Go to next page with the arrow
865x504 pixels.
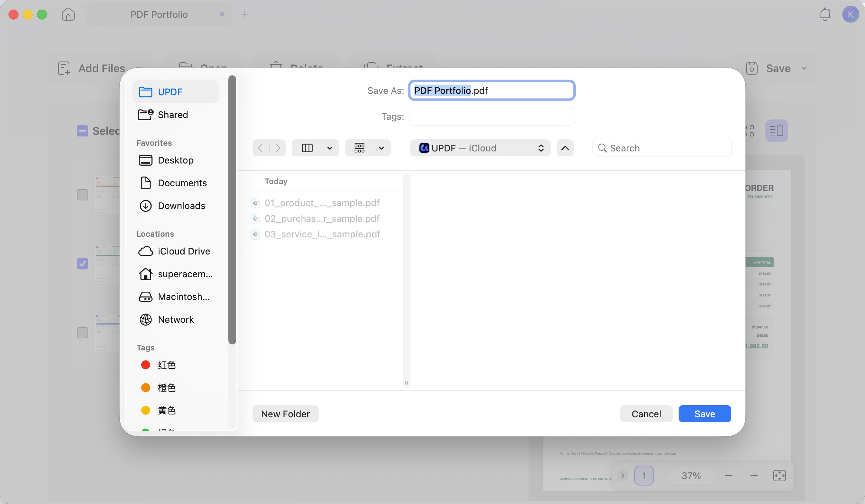tap(622, 476)
